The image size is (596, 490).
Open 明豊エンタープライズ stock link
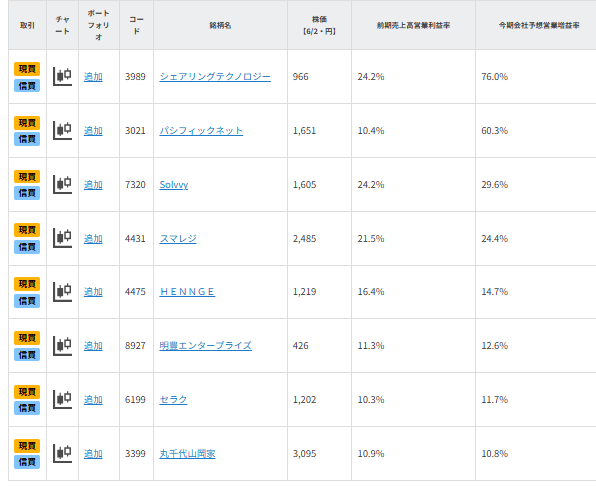206,346
